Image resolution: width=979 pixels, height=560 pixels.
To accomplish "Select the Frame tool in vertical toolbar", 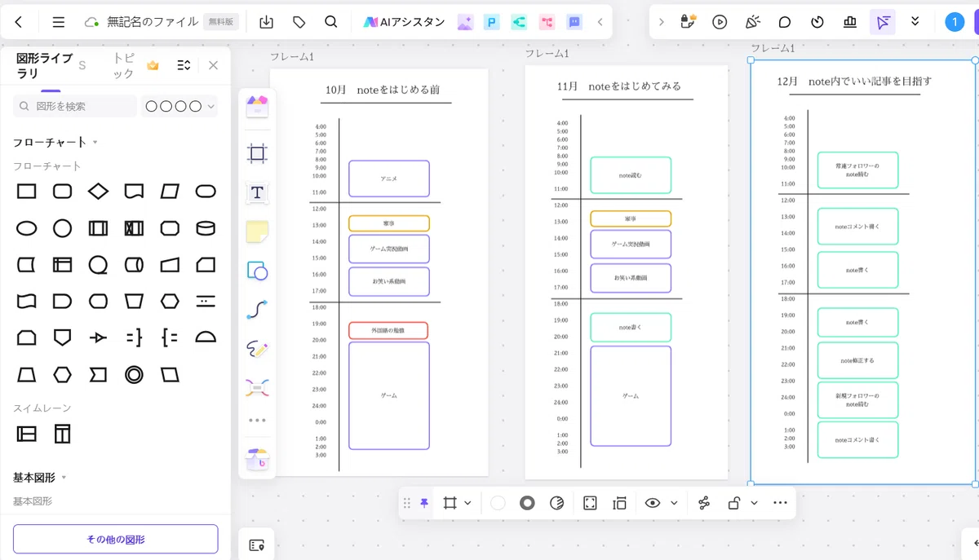I will tap(257, 152).
